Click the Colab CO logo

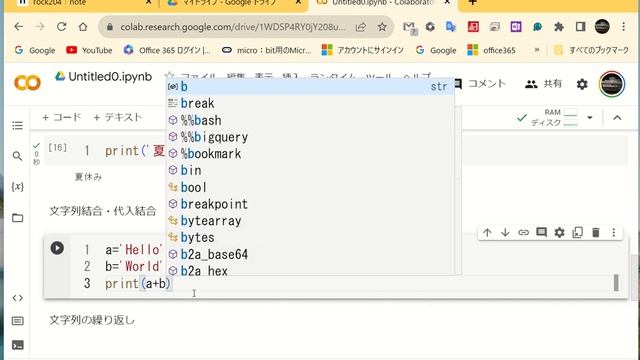[27, 83]
